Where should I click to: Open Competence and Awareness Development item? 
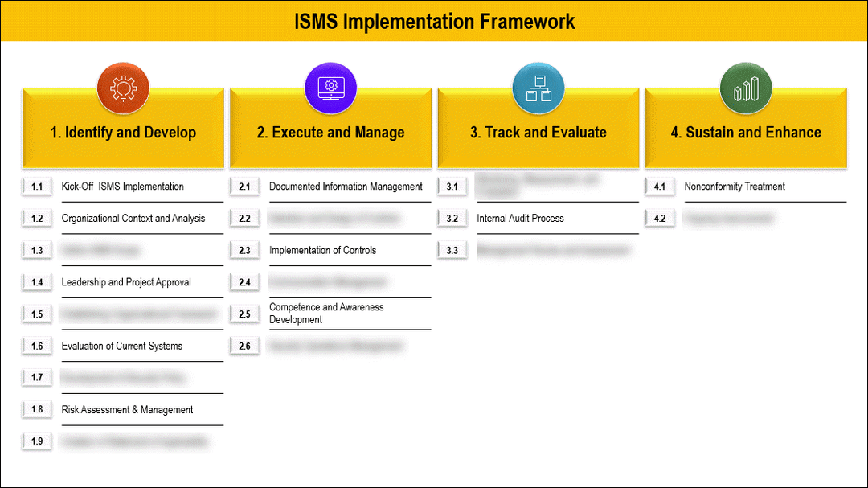click(326, 314)
